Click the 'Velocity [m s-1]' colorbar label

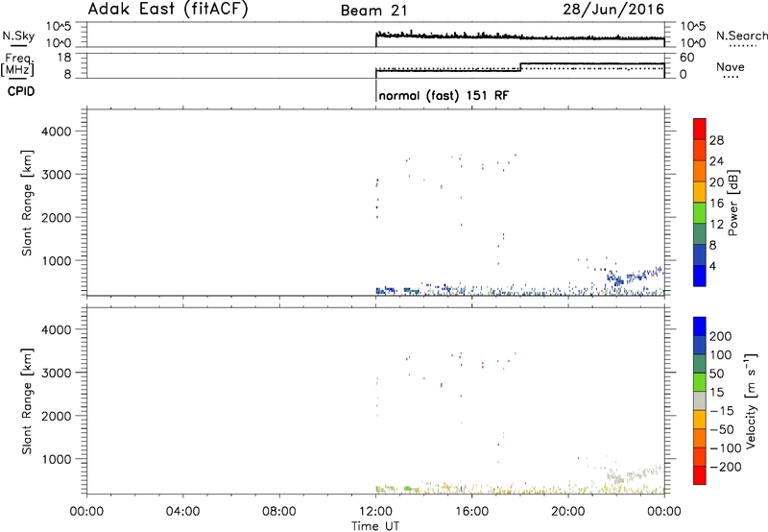click(750, 400)
